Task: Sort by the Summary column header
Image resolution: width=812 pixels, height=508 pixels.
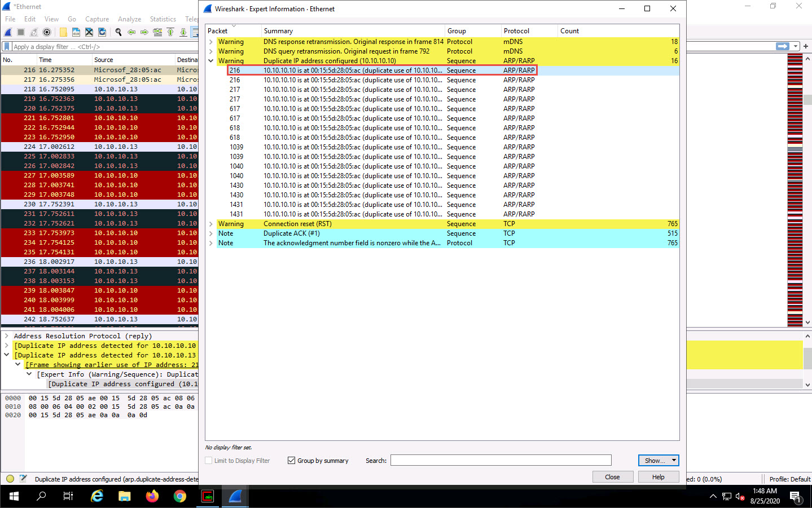Action: click(353, 31)
